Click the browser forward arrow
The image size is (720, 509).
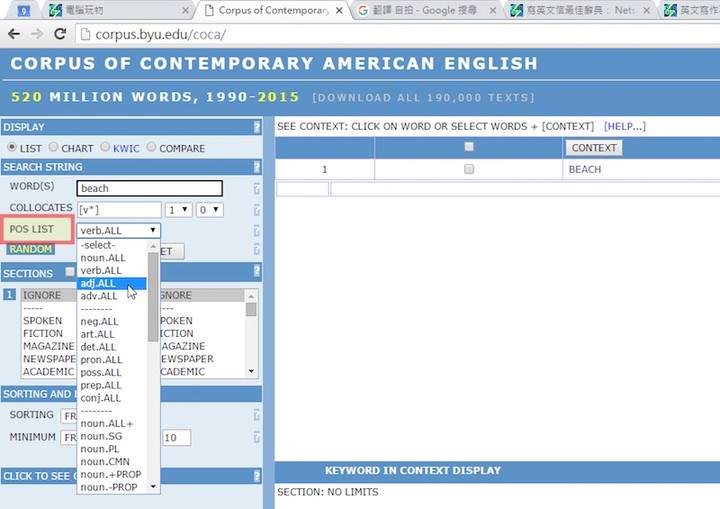pos(37,34)
